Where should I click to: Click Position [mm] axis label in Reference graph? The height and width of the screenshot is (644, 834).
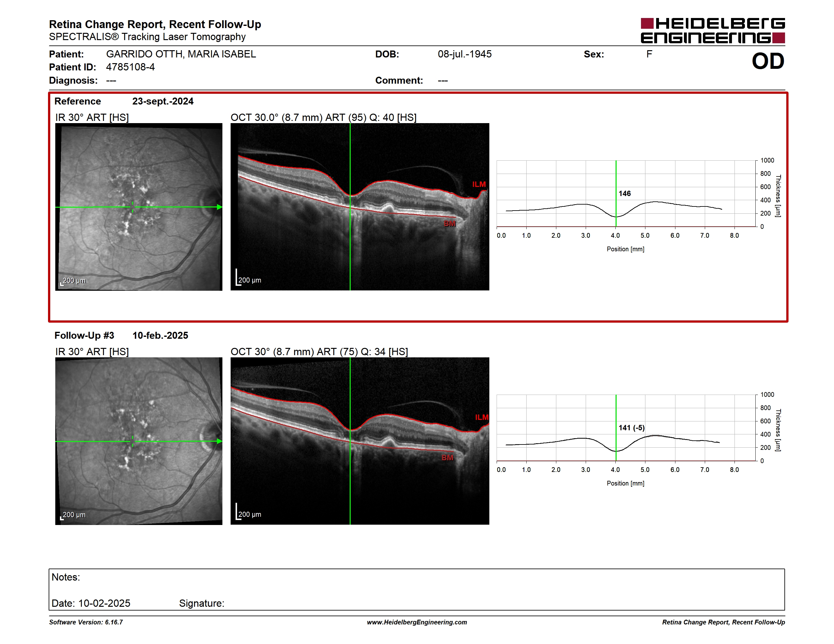[x=625, y=249]
